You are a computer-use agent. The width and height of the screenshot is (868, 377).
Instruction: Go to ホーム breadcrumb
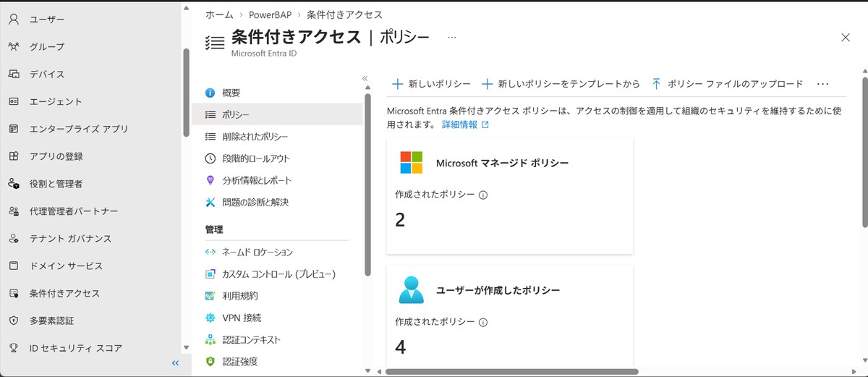click(219, 14)
